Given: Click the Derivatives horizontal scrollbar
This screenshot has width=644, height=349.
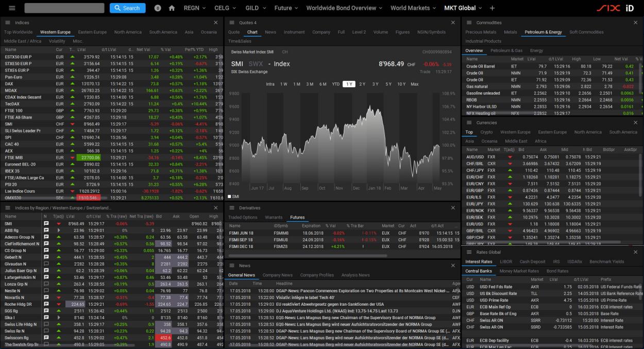Looking at the screenshot, I should (x=308, y=255).
